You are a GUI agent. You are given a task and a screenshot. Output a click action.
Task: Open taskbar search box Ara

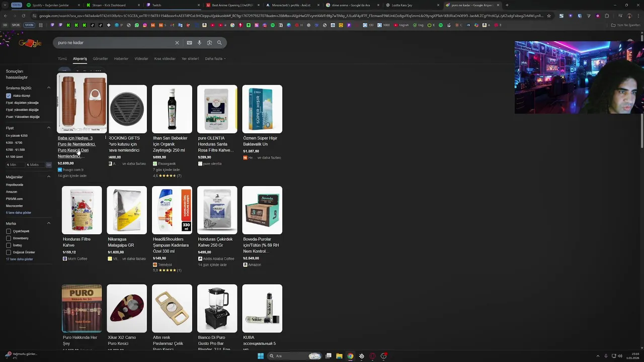294,356
